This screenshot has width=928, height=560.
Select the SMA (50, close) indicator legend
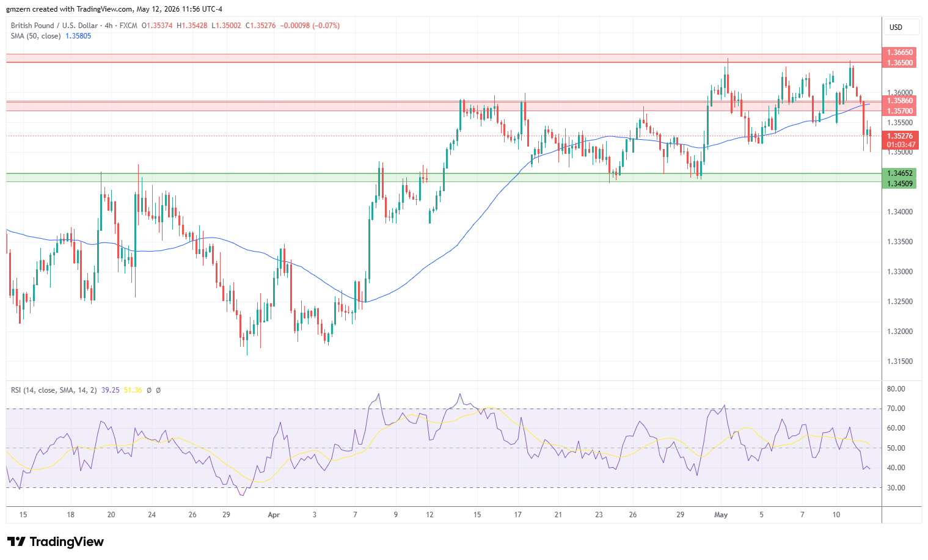35,36
